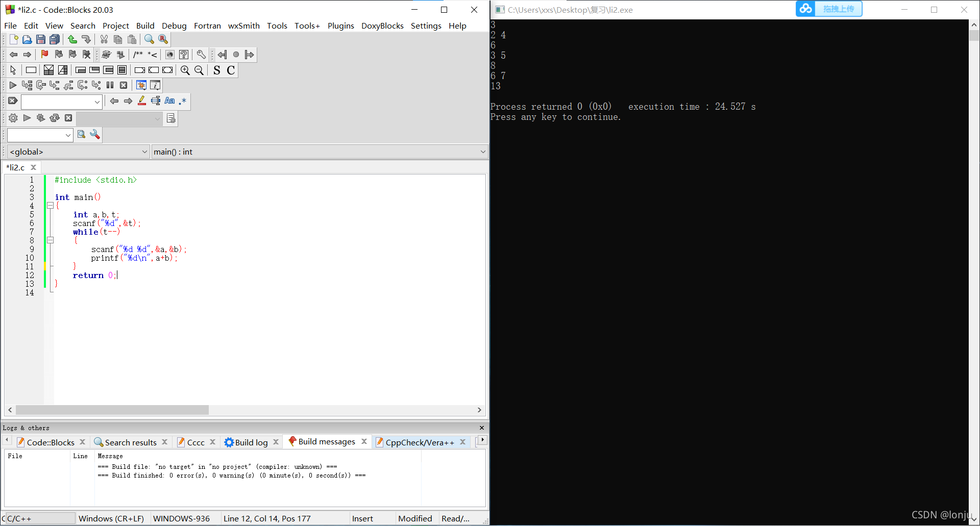Rebuild the project with the cycle arrows icon

[55, 118]
